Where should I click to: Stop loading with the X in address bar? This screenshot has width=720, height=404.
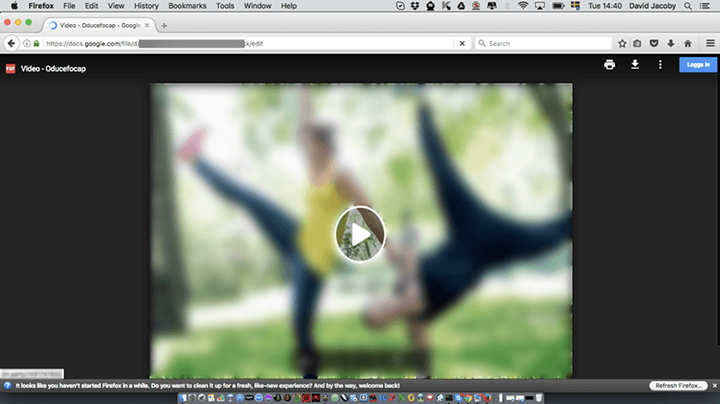[461, 44]
